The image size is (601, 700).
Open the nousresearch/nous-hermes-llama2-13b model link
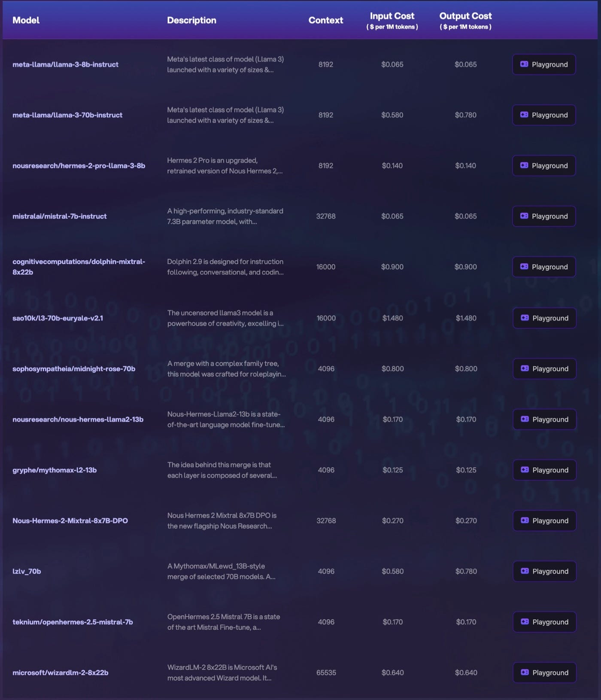click(78, 419)
